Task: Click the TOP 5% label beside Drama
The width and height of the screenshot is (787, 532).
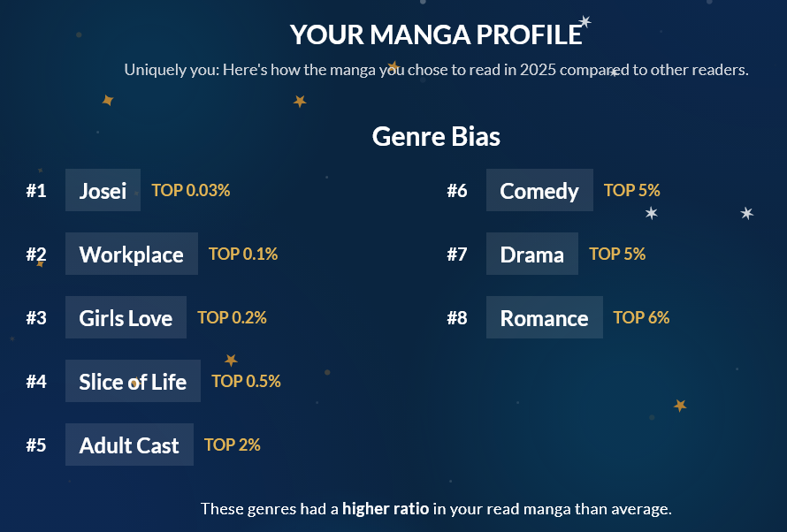Action: [617, 254]
